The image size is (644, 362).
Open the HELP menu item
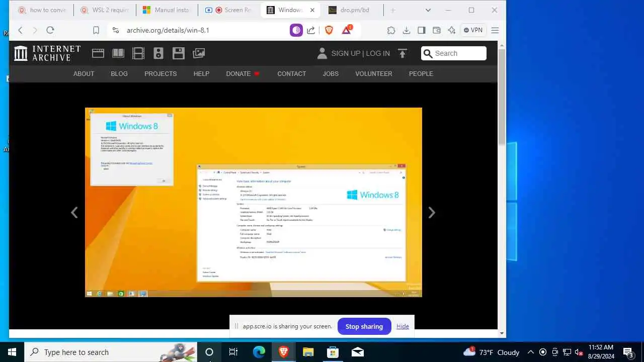click(201, 73)
